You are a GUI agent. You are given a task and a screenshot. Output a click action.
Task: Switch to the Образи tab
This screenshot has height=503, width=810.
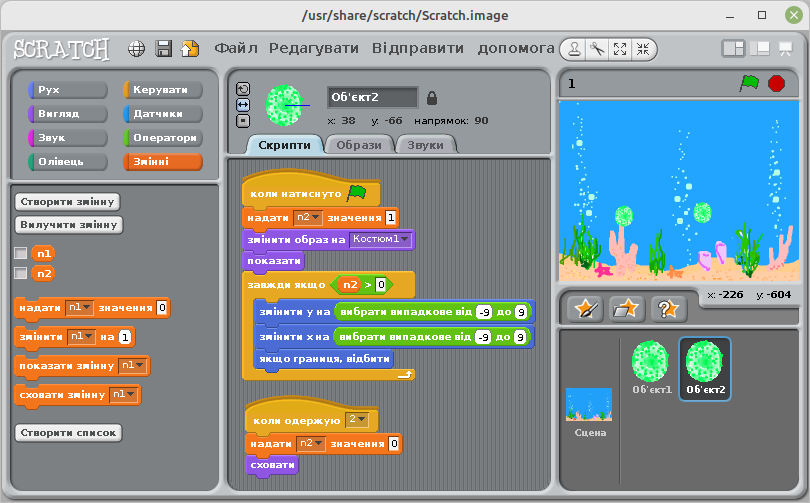(x=359, y=145)
